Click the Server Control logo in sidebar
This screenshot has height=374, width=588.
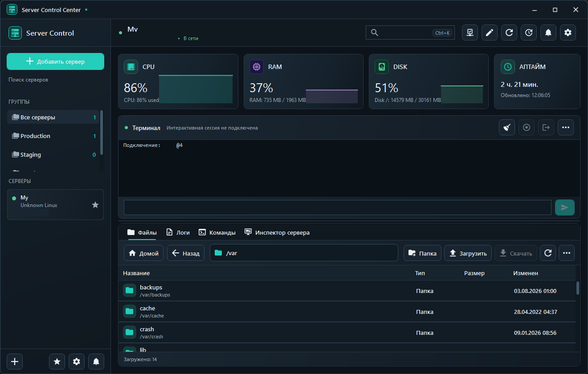pos(16,33)
